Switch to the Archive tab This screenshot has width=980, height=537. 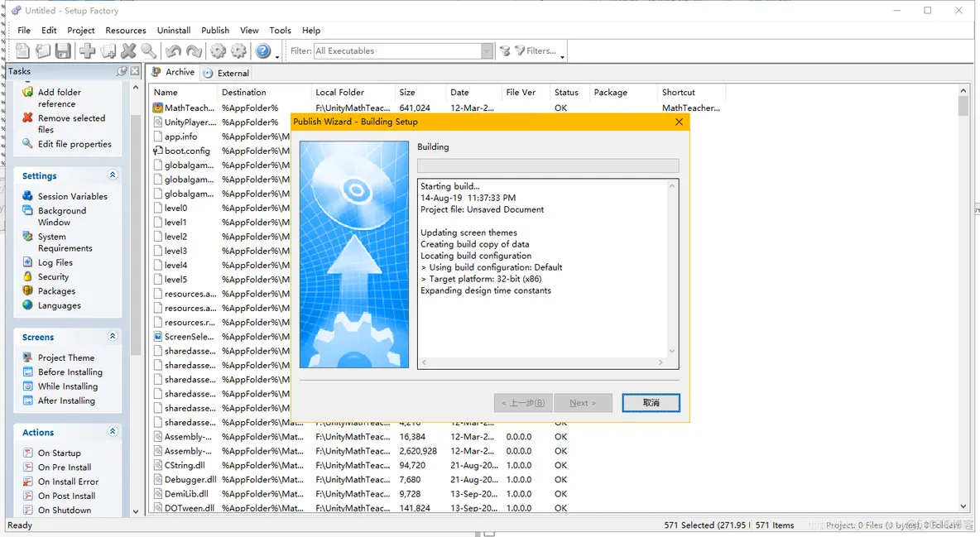[x=173, y=72]
